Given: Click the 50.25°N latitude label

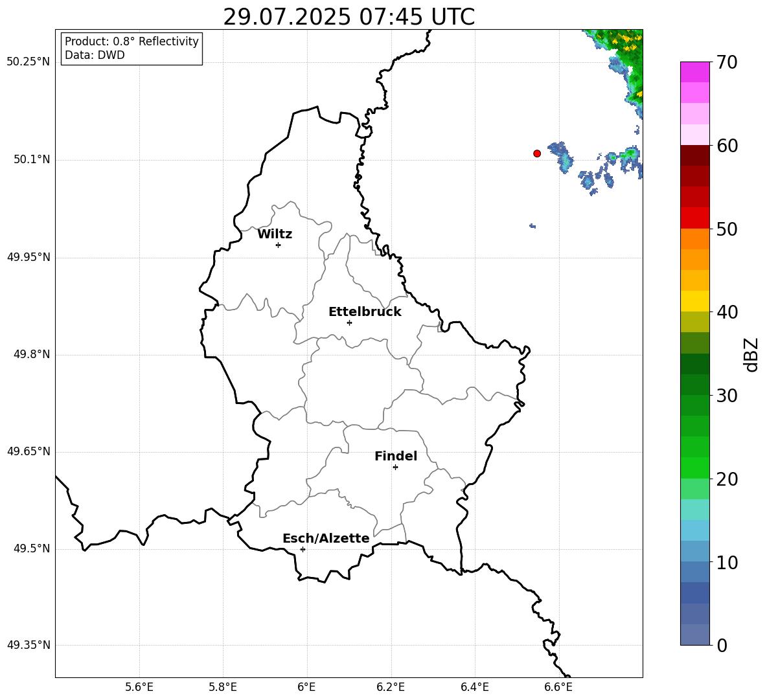Looking at the screenshot, I should [29, 62].
